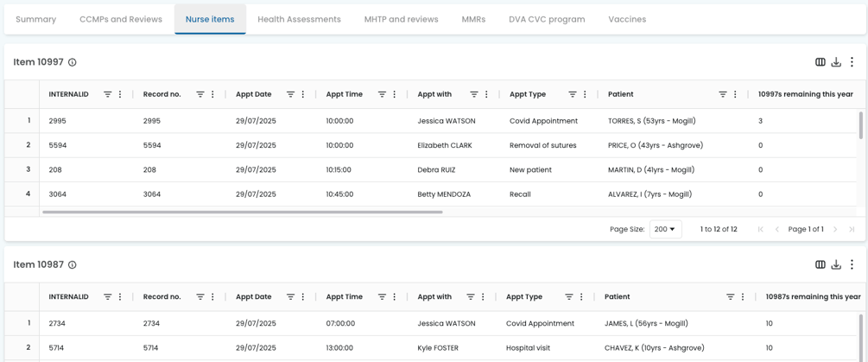Open column chooser for Item 10987 table
This screenshot has width=868, height=362.
[x=820, y=264]
